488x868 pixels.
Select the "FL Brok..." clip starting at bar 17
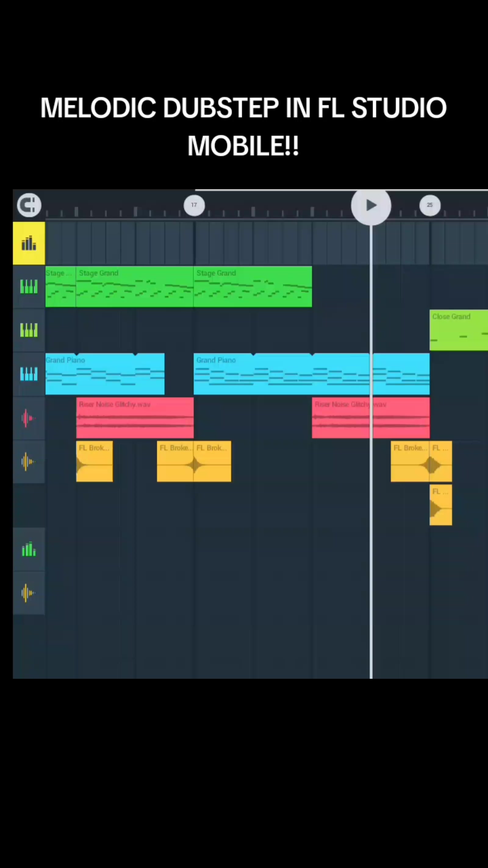click(x=213, y=461)
